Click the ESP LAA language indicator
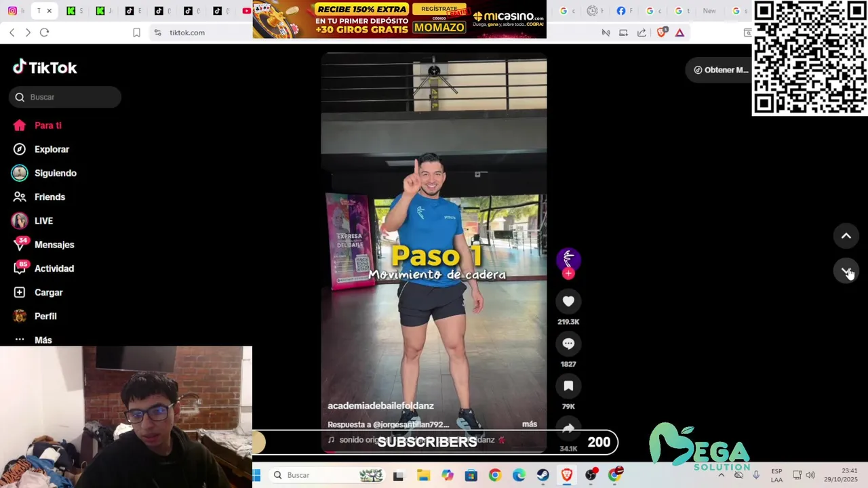 [x=776, y=475]
